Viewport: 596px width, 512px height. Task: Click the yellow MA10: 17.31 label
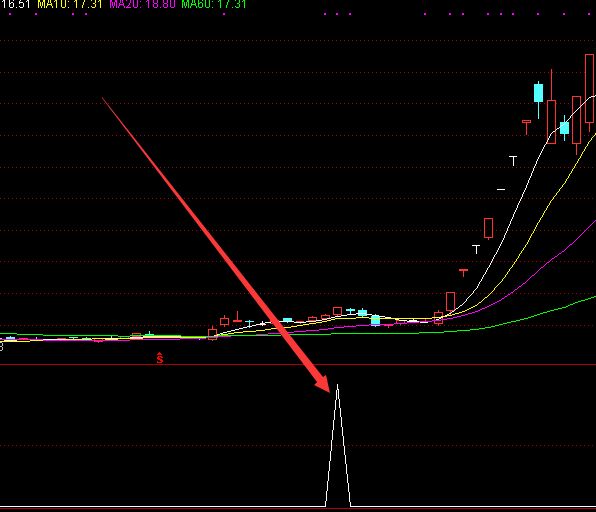[x=70, y=4]
